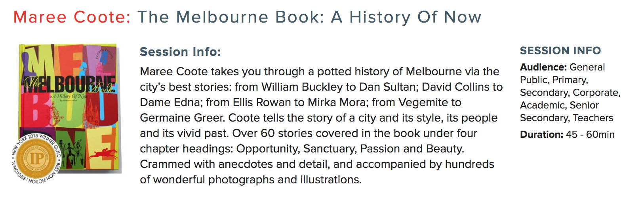The width and height of the screenshot is (644, 217).
Task: Click Senior Secondary, Teachers audience text
Action: [567, 112]
